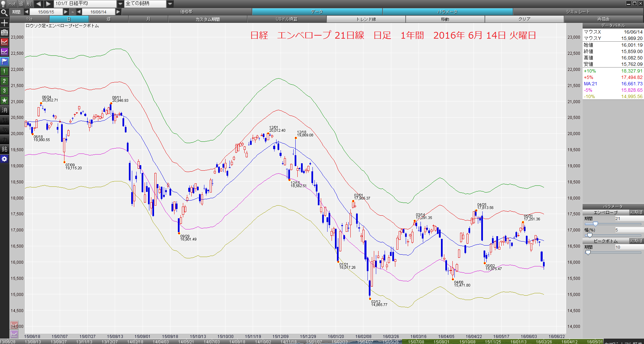Click the plus crosshair icon
Screen dimensions: 644x344
(4, 23)
